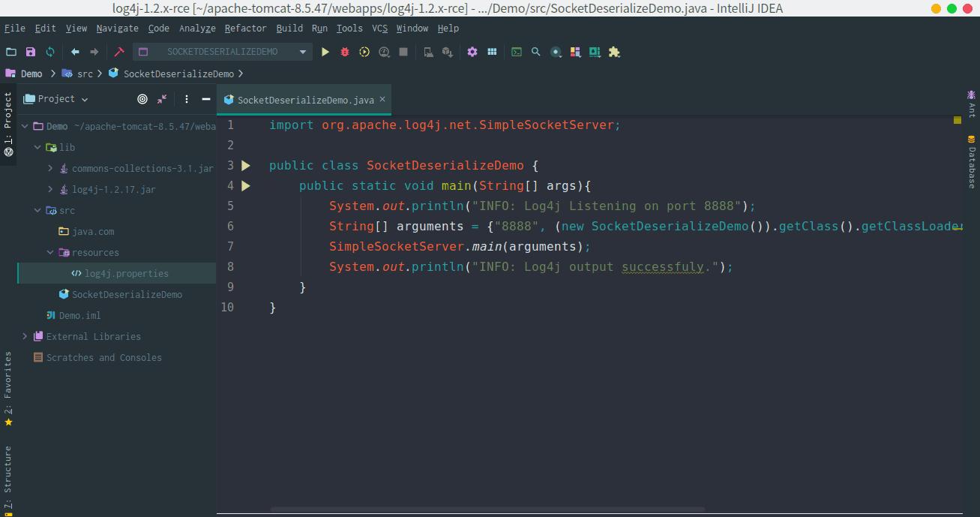Screen dimensions: 980x517
Task: Click the locate target icon in Project panel
Action: click(x=142, y=99)
